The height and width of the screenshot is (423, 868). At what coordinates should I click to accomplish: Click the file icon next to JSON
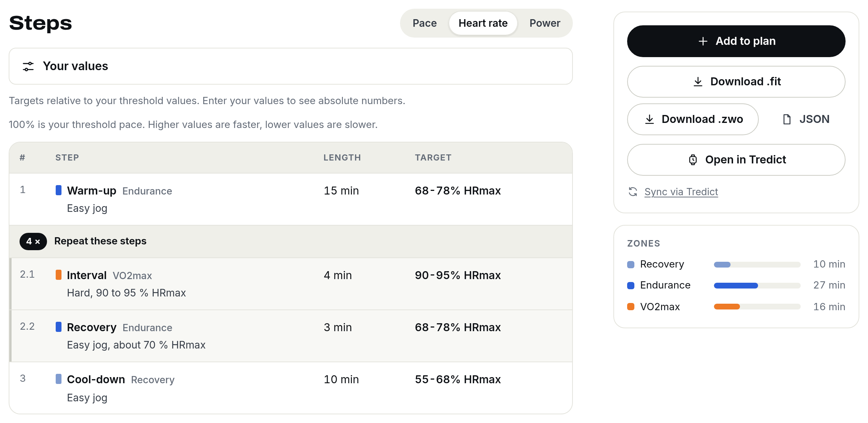787,119
